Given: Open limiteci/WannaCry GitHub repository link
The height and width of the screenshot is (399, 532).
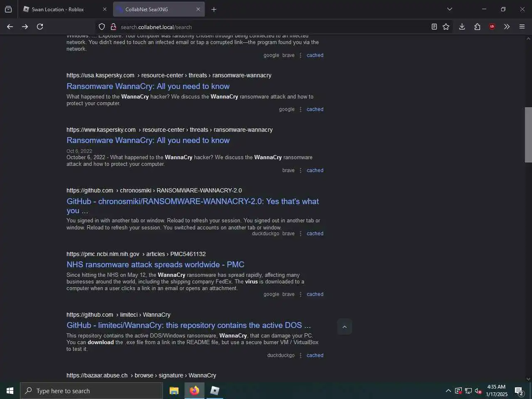Looking at the screenshot, I should [x=189, y=325].
